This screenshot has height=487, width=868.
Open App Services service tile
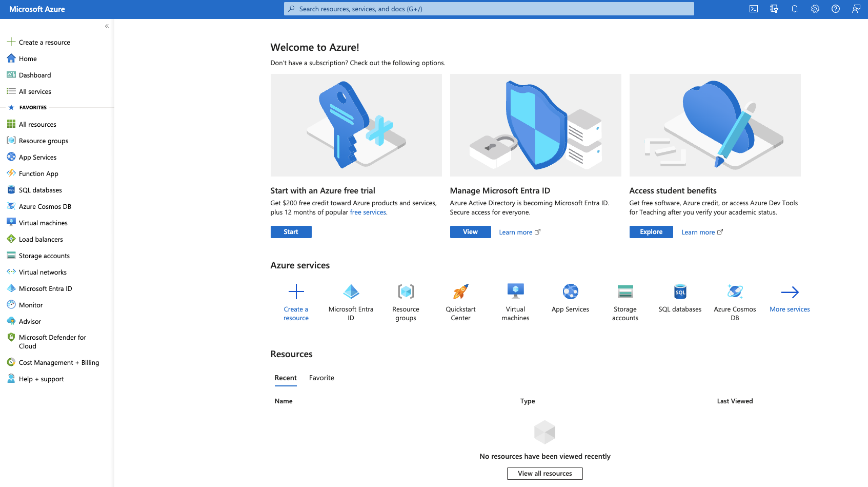point(570,298)
